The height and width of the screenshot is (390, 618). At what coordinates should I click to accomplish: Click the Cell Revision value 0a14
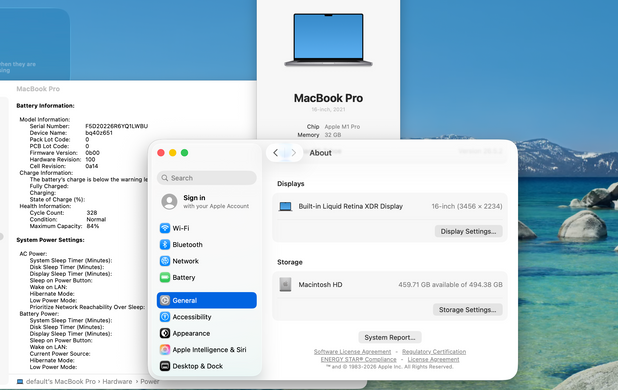[x=91, y=166]
